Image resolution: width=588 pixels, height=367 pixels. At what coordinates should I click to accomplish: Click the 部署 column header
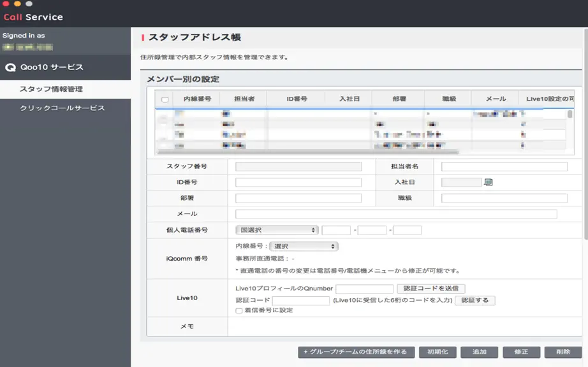click(x=399, y=99)
